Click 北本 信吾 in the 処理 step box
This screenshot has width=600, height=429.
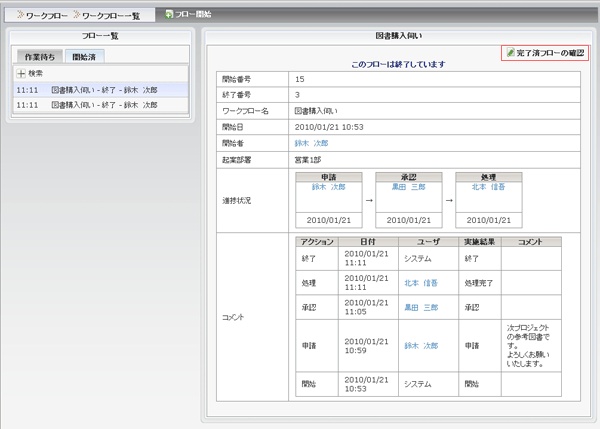[x=488, y=187]
